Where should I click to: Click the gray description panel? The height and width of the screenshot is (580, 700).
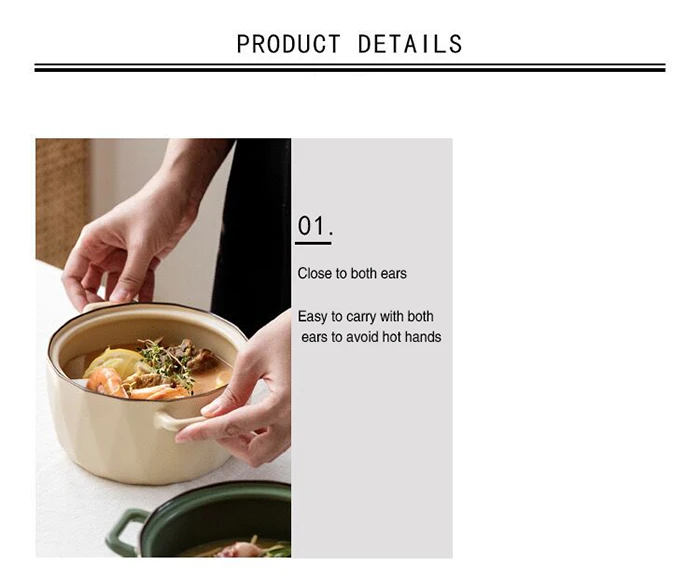tap(372, 348)
